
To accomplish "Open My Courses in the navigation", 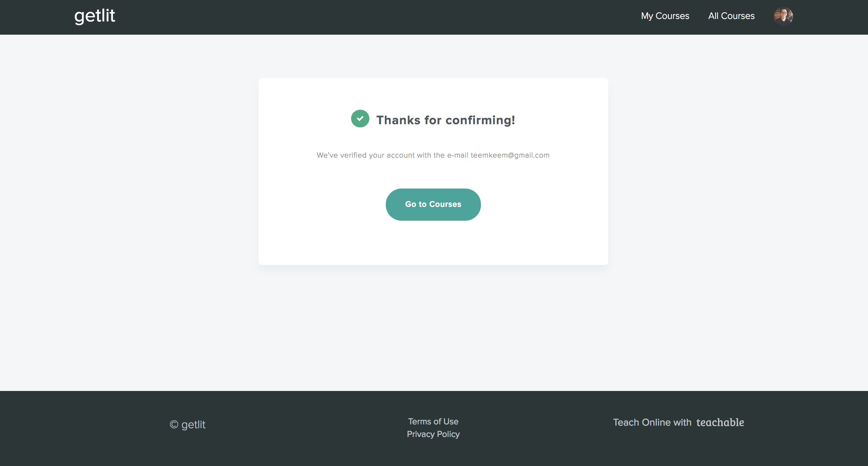I will (665, 16).
